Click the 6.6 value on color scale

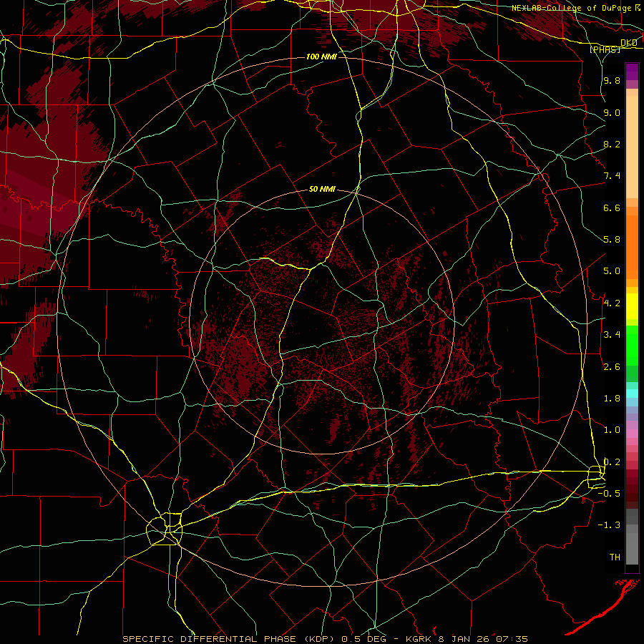(x=612, y=208)
